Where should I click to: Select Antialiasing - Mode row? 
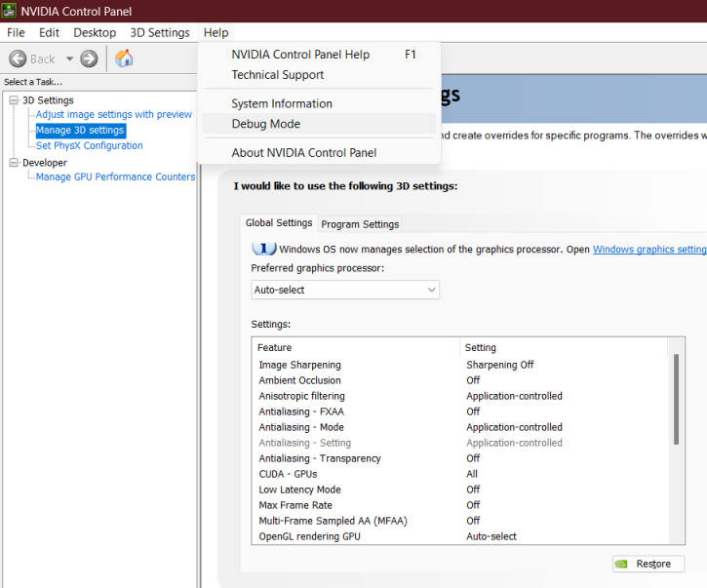[460, 427]
